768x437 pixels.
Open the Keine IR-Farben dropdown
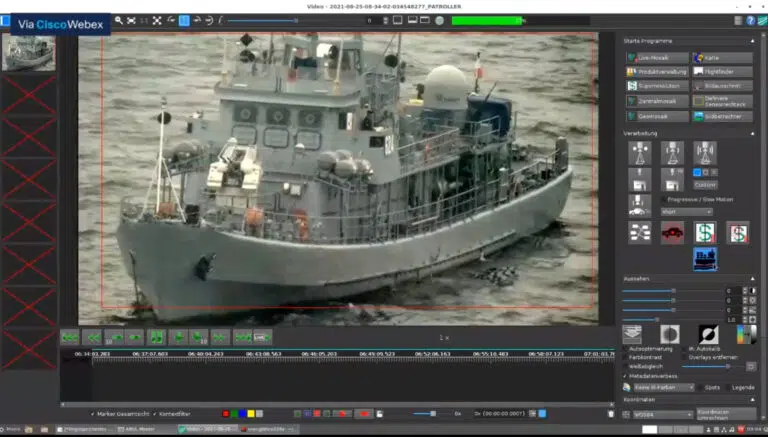[662, 386]
